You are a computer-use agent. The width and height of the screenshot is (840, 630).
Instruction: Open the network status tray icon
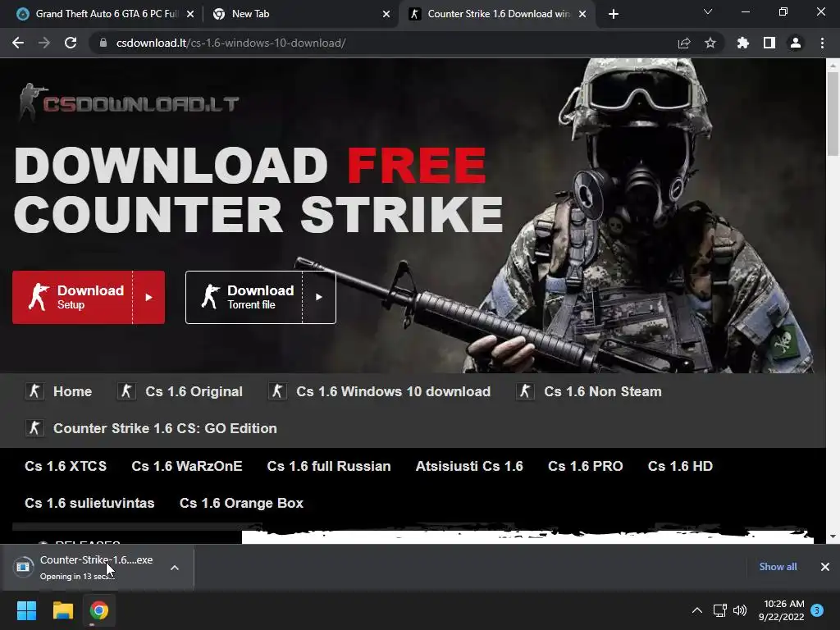click(x=720, y=610)
